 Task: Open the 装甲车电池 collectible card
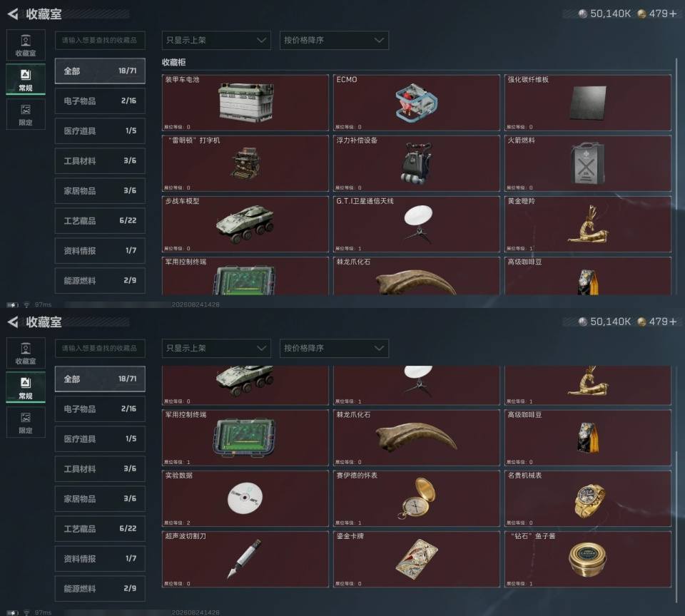[245, 103]
